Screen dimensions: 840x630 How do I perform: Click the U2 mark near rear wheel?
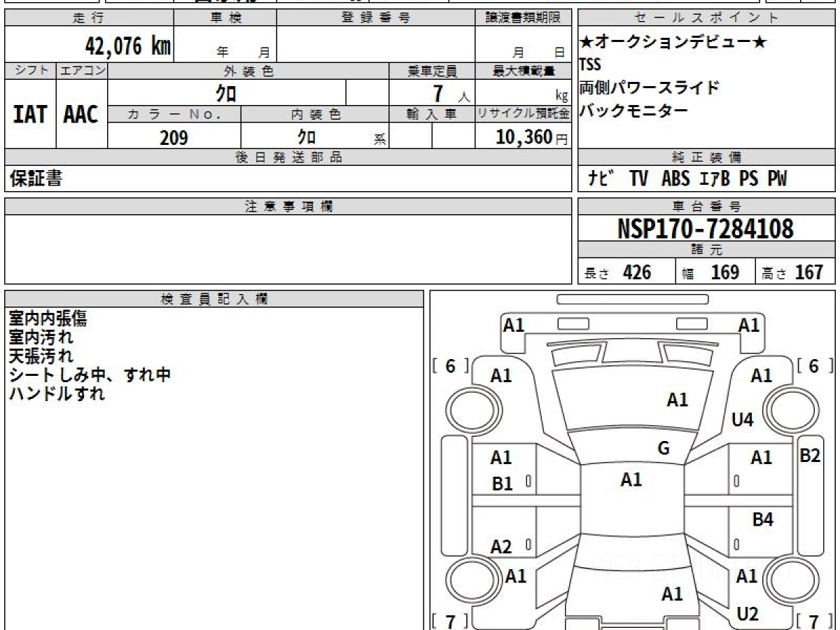[748, 614]
